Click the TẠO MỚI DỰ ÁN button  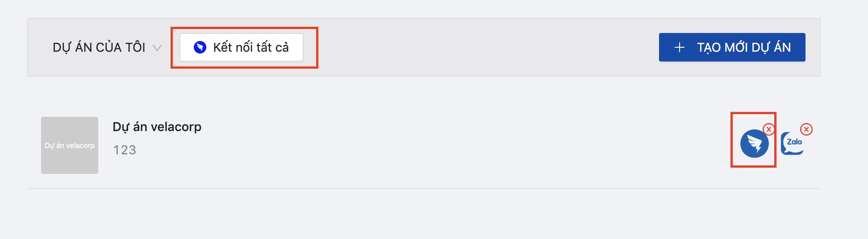(x=732, y=47)
